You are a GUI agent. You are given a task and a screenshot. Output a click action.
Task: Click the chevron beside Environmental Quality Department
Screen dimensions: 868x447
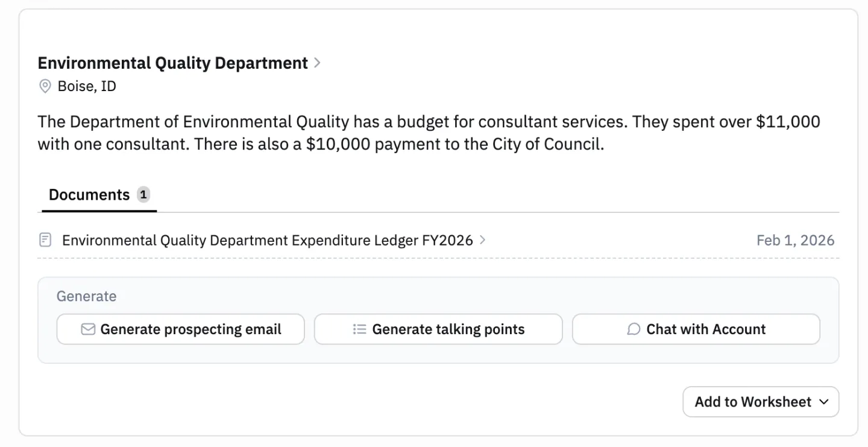[x=318, y=63]
